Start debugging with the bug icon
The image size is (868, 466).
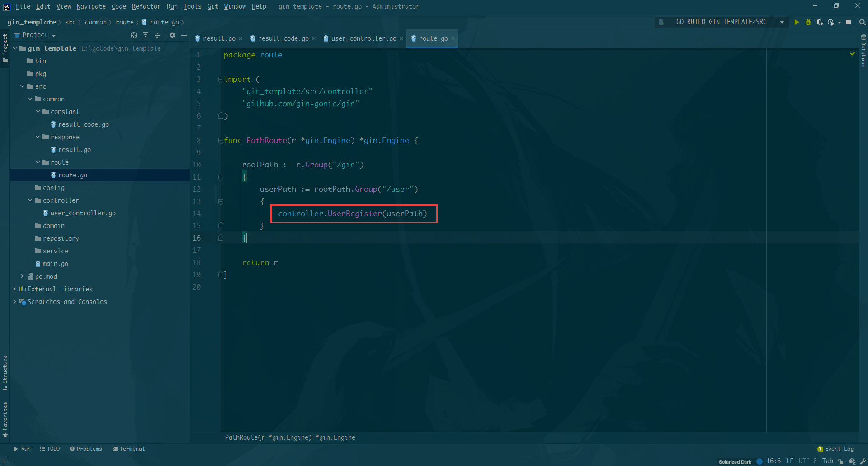click(x=808, y=22)
